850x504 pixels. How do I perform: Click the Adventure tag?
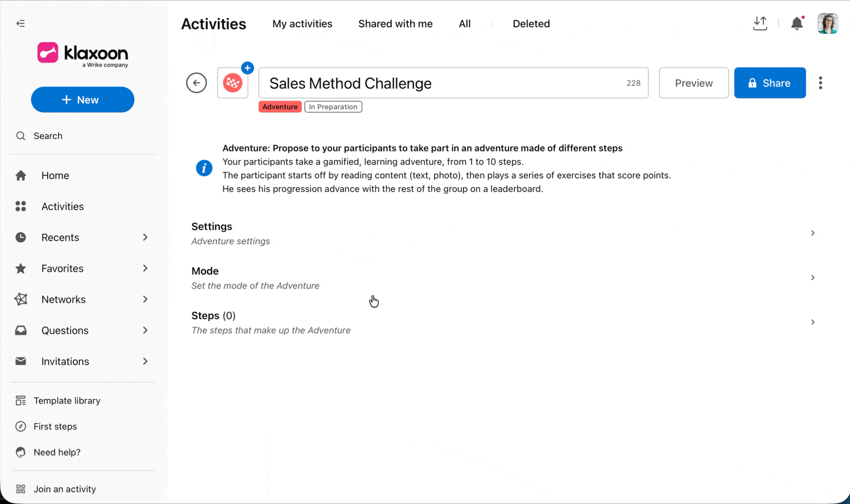point(280,107)
